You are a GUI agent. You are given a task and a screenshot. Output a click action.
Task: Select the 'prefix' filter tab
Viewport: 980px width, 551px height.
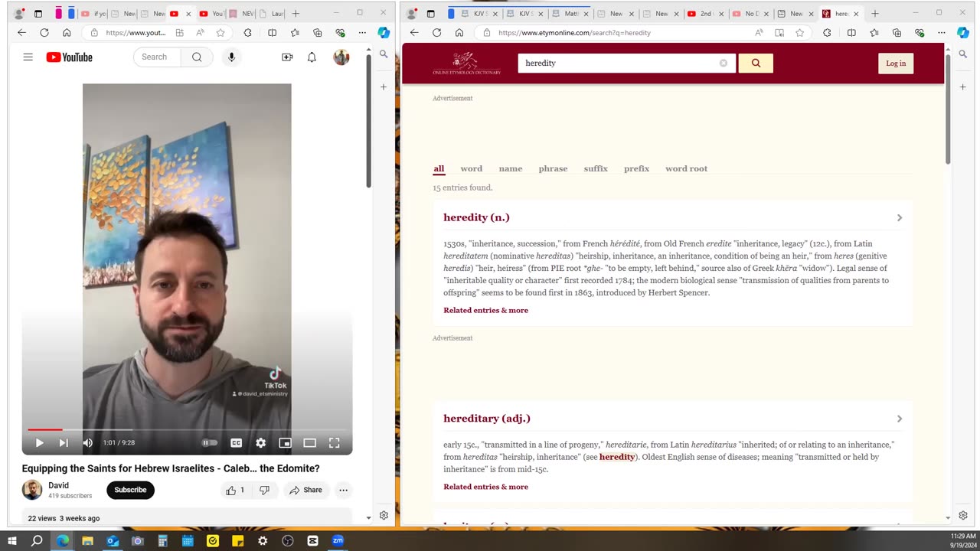(636, 168)
